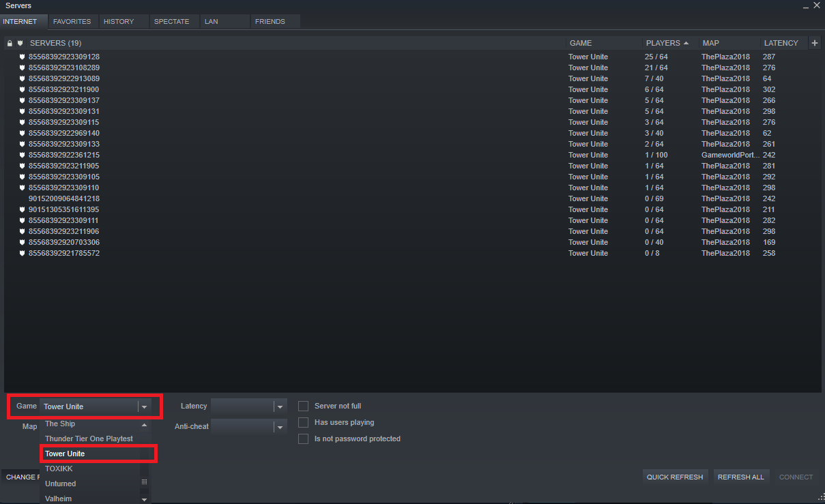Viewport: 825px width, 504px height.
Task: Click the 25 / 64 players cell
Action: pyautogui.click(x=656, y=57)
